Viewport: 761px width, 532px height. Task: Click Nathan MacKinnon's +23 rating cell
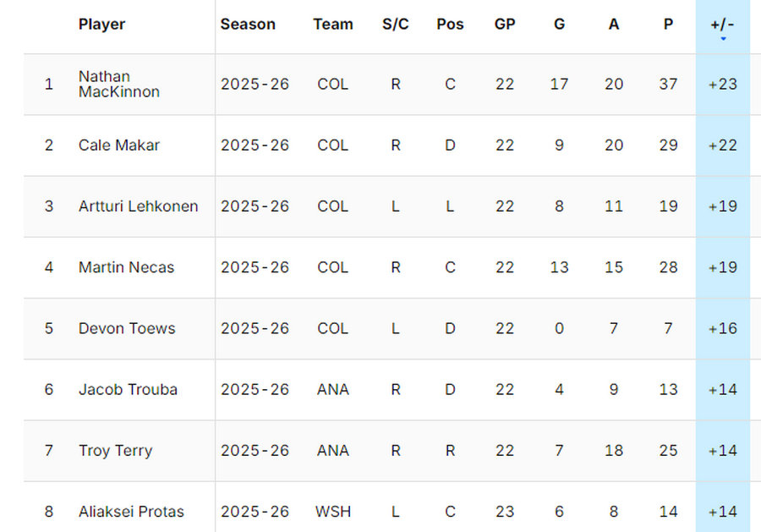tap(722, 85)
